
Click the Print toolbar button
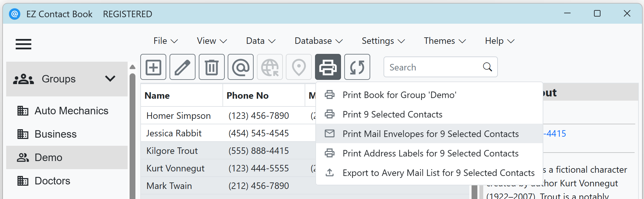click(328, 67)
